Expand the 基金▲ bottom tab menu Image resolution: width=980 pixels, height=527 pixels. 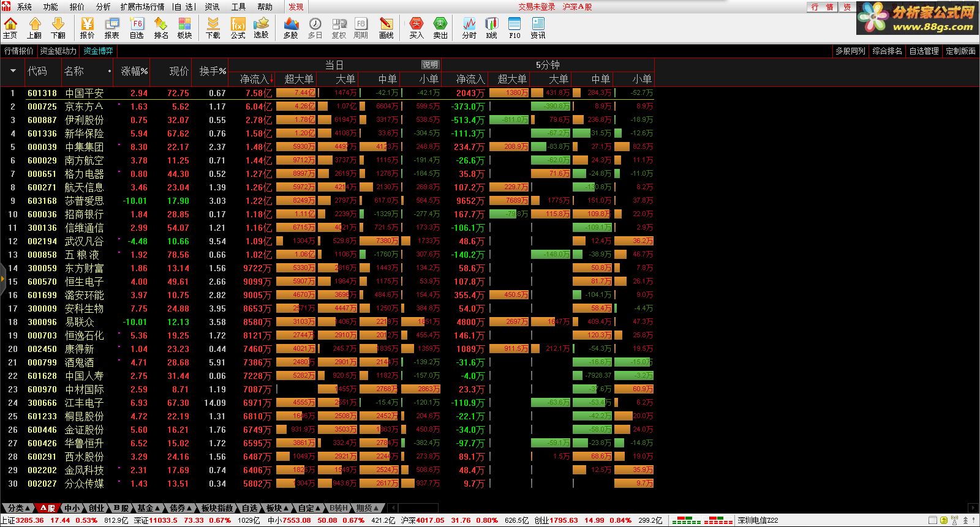pyautogui.click(x=149, y=508)
